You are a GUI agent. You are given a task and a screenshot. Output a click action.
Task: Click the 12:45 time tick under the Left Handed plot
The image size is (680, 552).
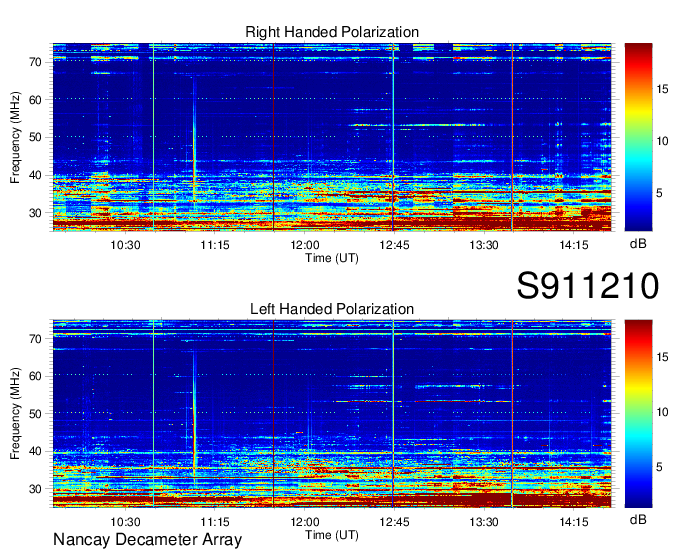(394, 522)
